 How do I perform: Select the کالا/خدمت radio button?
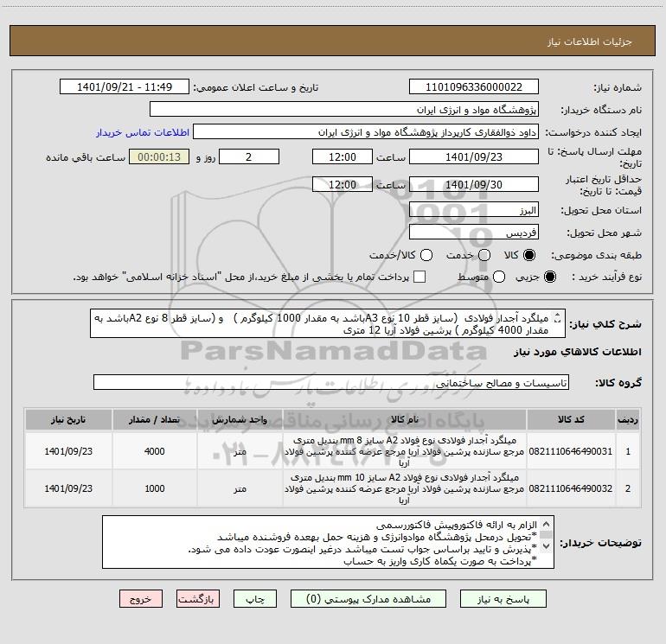[x=426, y=255]
